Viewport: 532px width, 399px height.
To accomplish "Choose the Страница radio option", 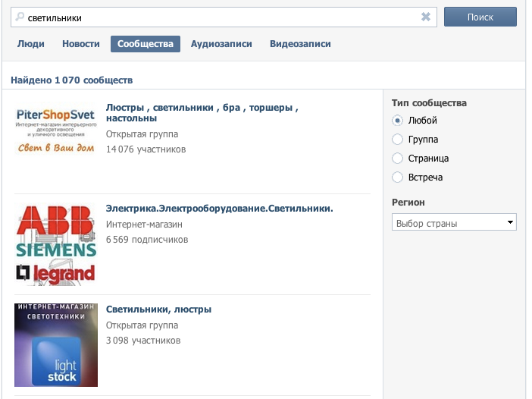I will 397,159.
